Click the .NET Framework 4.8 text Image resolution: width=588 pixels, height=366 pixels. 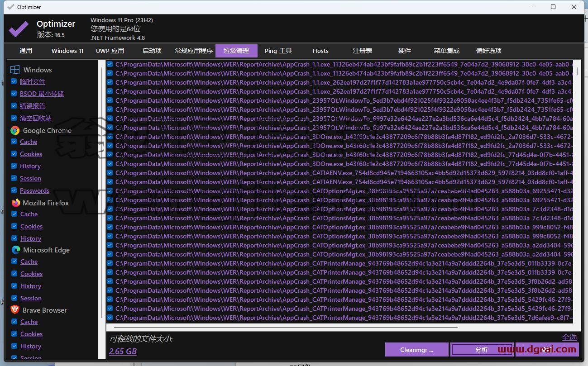click(x=118, y=38)
